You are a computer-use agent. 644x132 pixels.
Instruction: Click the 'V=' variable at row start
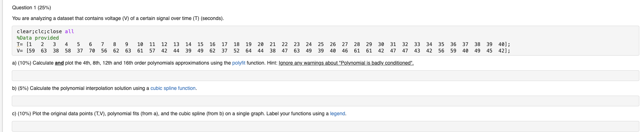(20, 51)
